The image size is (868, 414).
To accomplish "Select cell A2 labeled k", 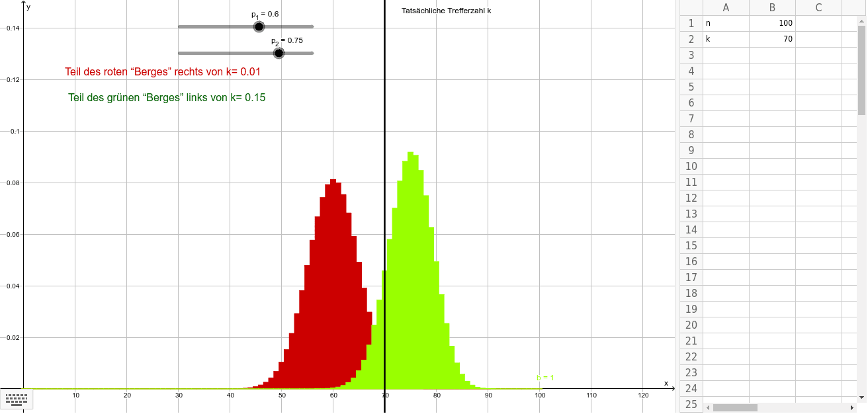I will (726, 39).
